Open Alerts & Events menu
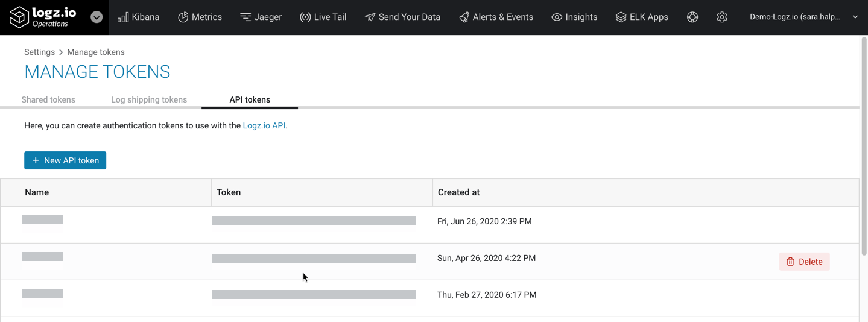 point(496,17)
